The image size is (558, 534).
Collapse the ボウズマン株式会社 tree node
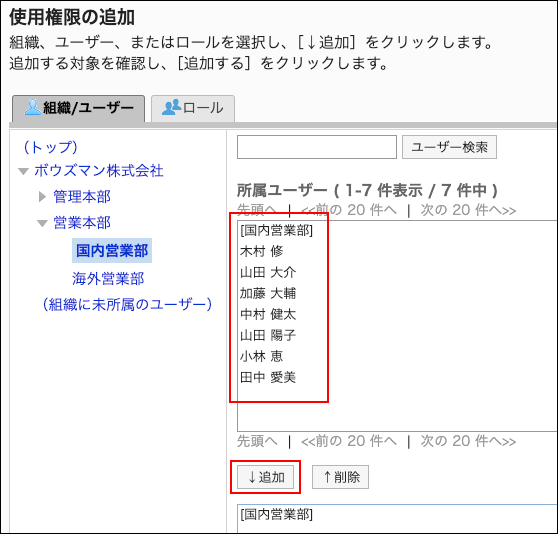click(23, 171)
